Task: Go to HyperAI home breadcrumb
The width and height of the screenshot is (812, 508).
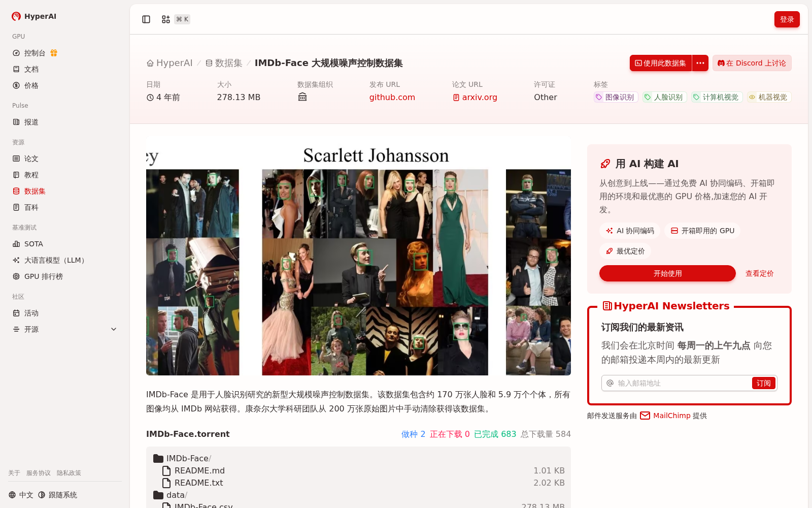Action: (x=170, y=63)
